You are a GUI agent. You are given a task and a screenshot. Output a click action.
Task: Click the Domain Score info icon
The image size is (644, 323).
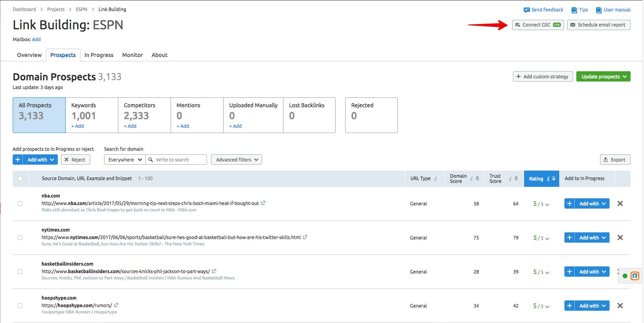[x=471, y=179]
